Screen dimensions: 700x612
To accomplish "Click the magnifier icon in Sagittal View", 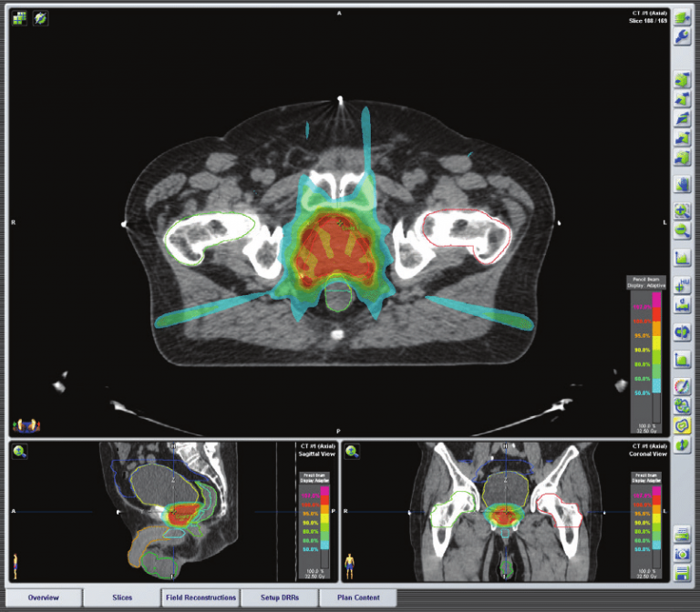I will (x=19, y=452).
